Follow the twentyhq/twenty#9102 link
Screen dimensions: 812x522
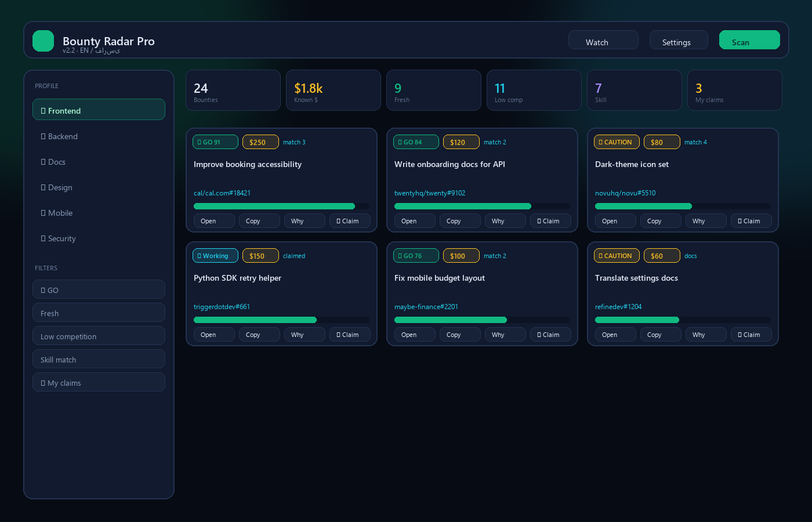[x=430, y=193]
